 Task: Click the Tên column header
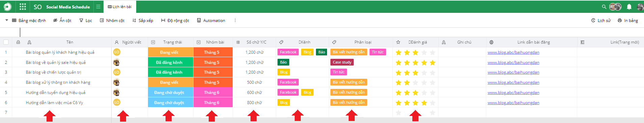tap(69, 42)
